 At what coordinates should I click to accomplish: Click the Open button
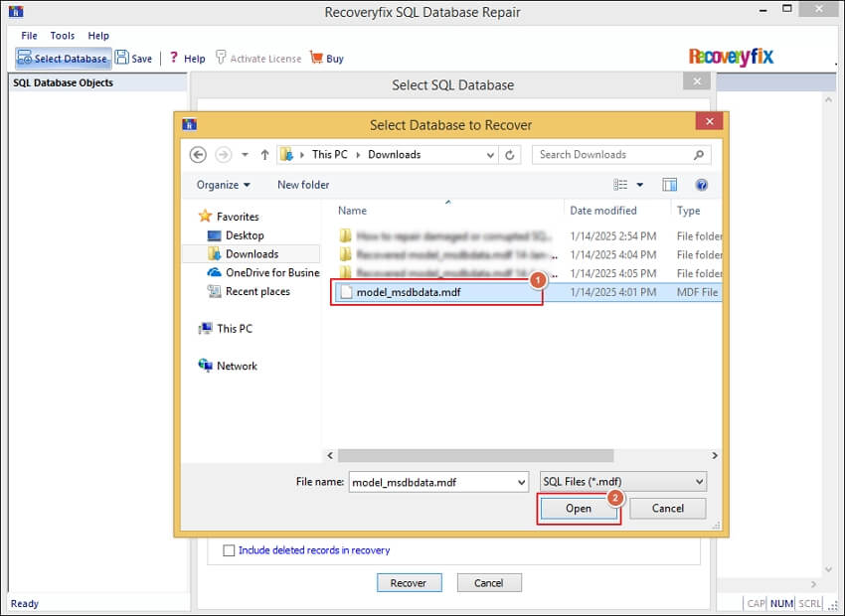point(579,509)
